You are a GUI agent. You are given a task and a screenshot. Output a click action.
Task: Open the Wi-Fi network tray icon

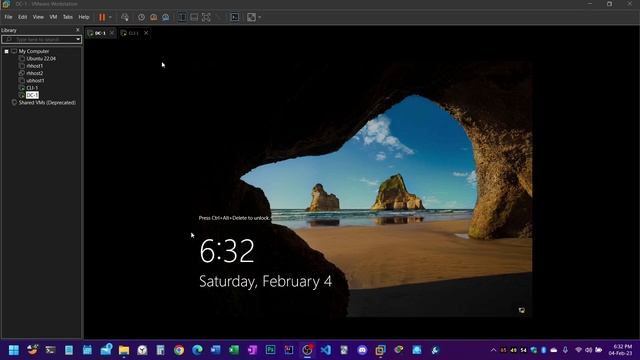[578, 350]
